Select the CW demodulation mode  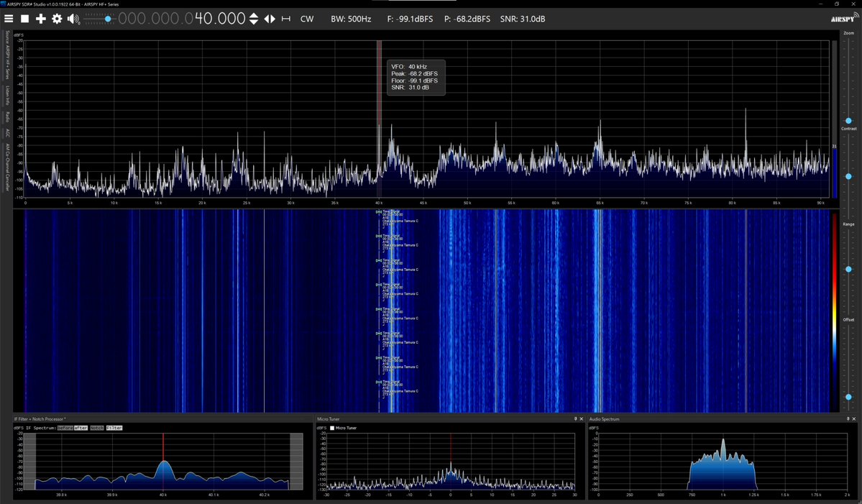click(307, 19)
